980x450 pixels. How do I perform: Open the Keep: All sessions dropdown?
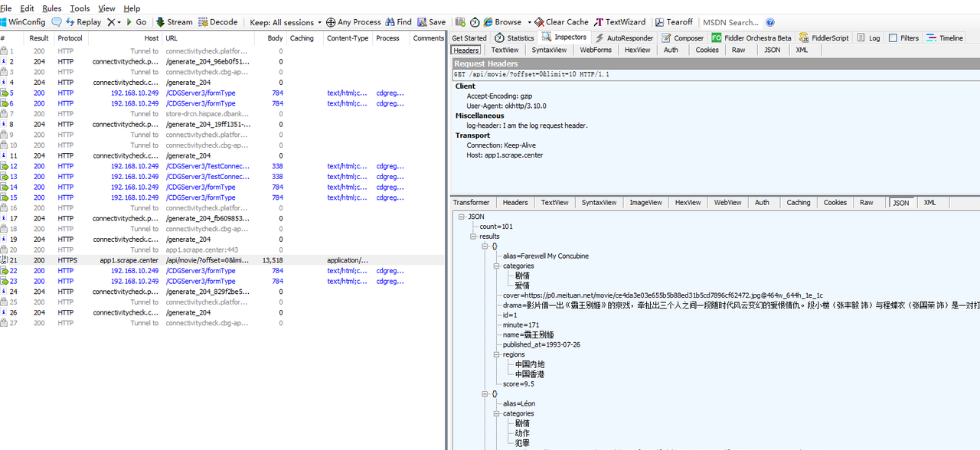pos(285,22)
